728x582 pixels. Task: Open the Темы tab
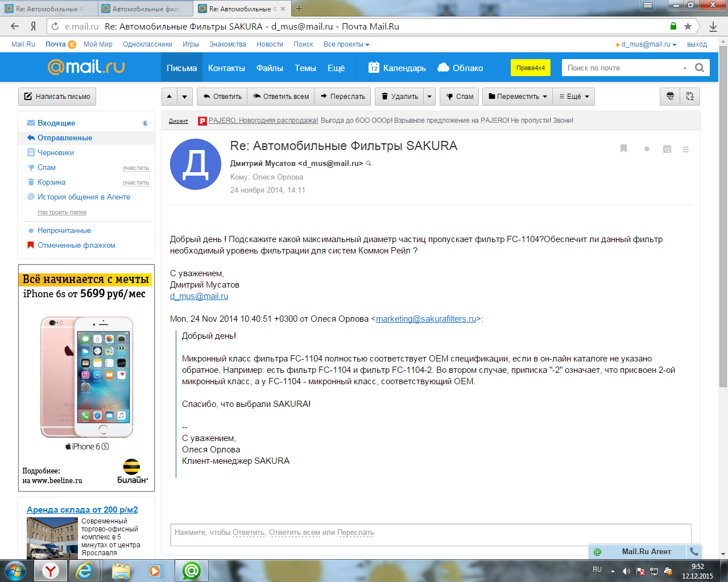coord(305,68)
